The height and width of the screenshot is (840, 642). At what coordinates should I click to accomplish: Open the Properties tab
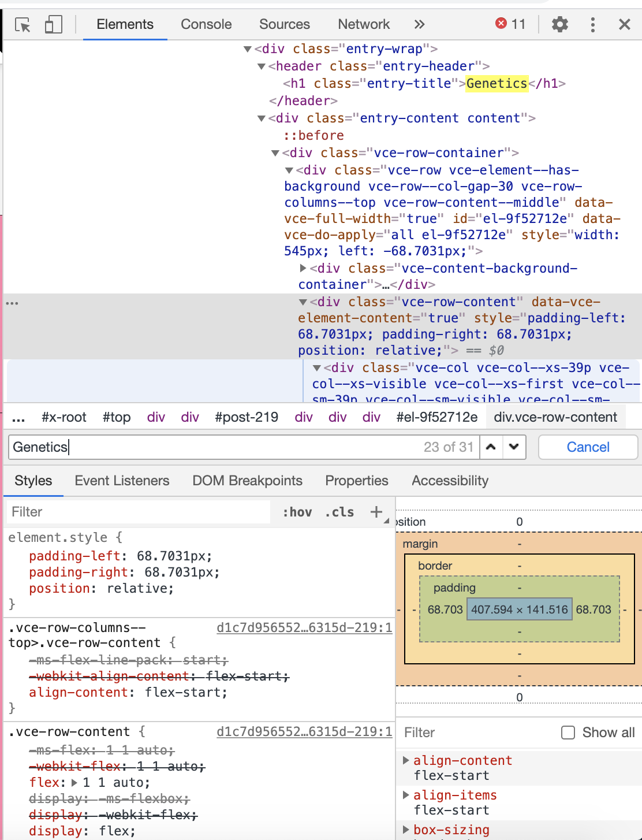[357, 481]
